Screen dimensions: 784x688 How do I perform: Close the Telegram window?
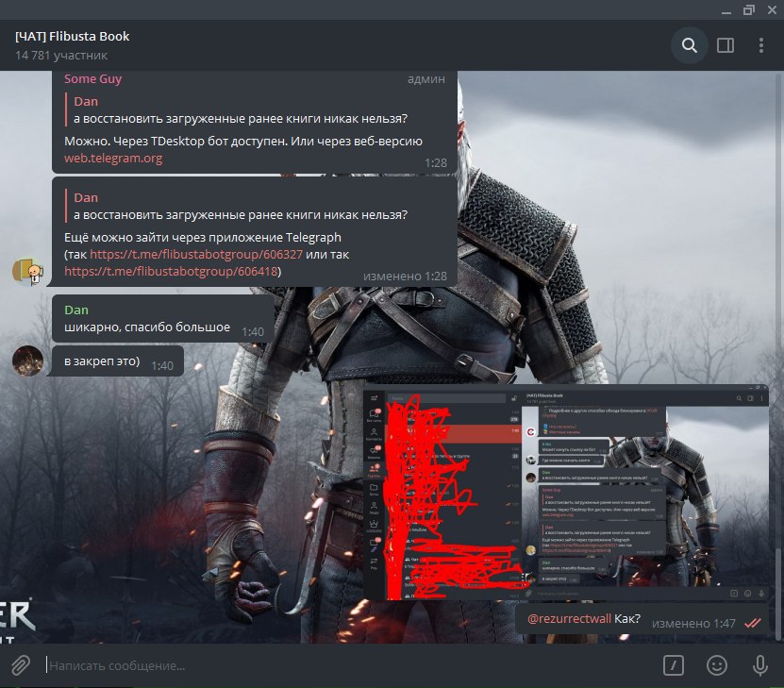(772, 10)
